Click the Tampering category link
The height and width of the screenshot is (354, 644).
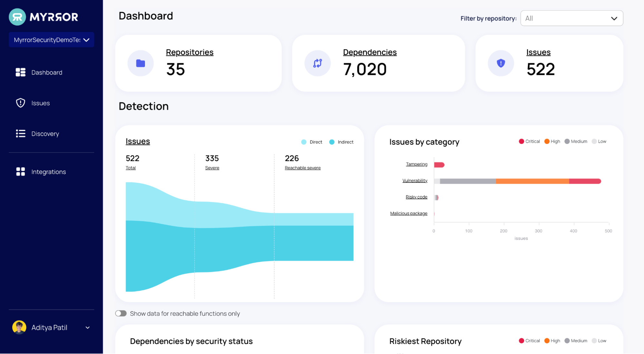click(417, 164)
